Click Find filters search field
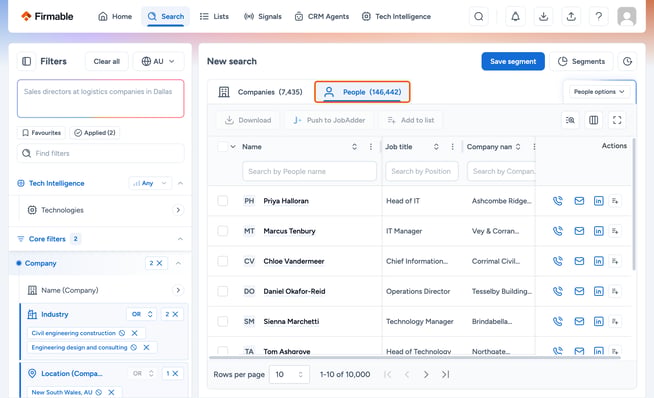 tap(101, 153)
